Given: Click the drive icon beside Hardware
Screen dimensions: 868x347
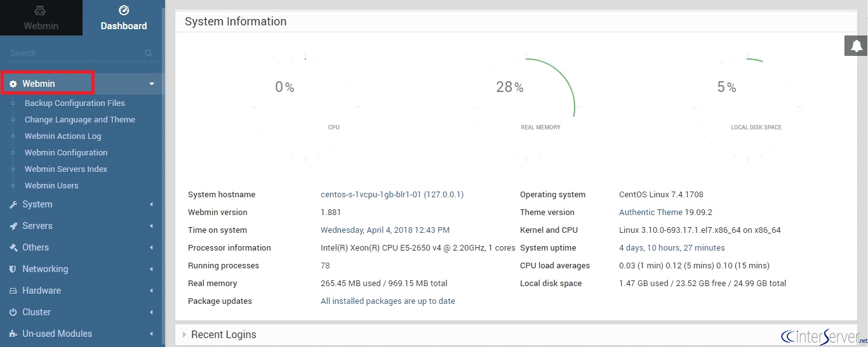Looking at the screenshot, I should (x=13, y=291).
